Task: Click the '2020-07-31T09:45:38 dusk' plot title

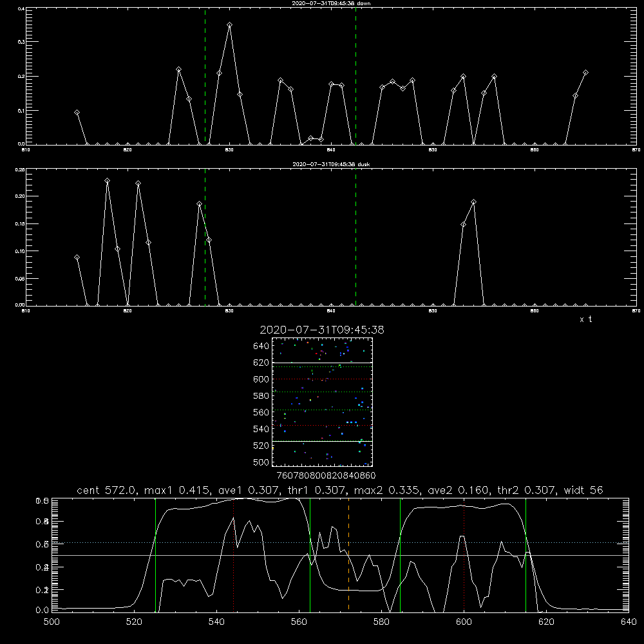Action: click(331, 164)
